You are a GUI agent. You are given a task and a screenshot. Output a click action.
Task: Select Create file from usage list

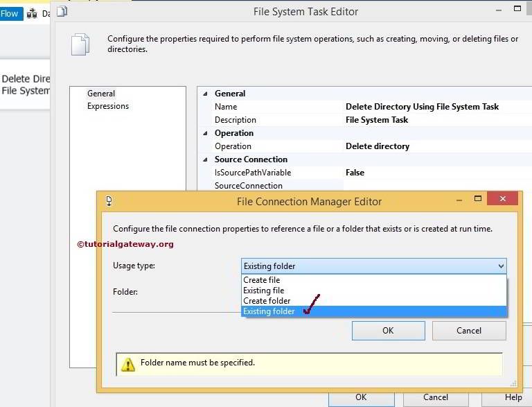pos(374,280)
